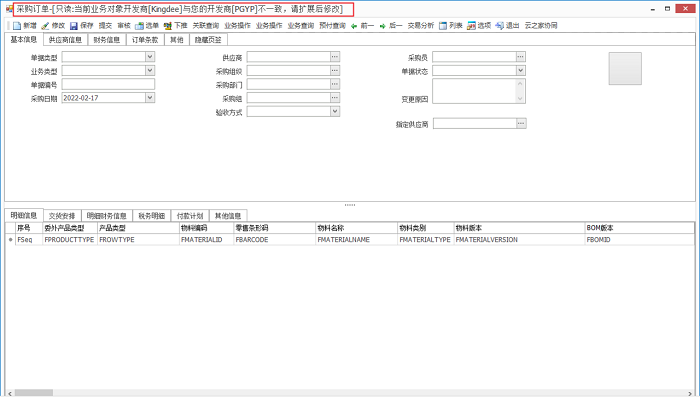This screenshot has height=404, width=700.
Task: Open the 付款计划 detail tab
Action: pos(190,215)
